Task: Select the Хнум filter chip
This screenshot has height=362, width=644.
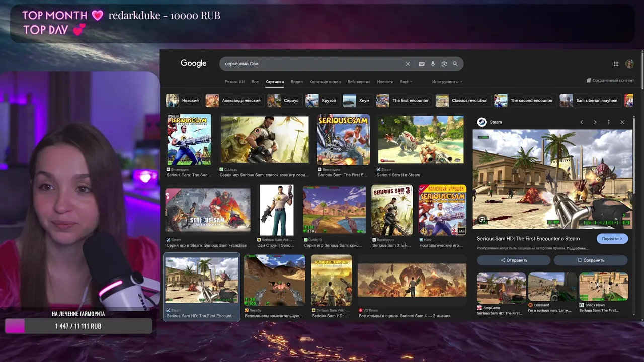Action: [358, 100]
